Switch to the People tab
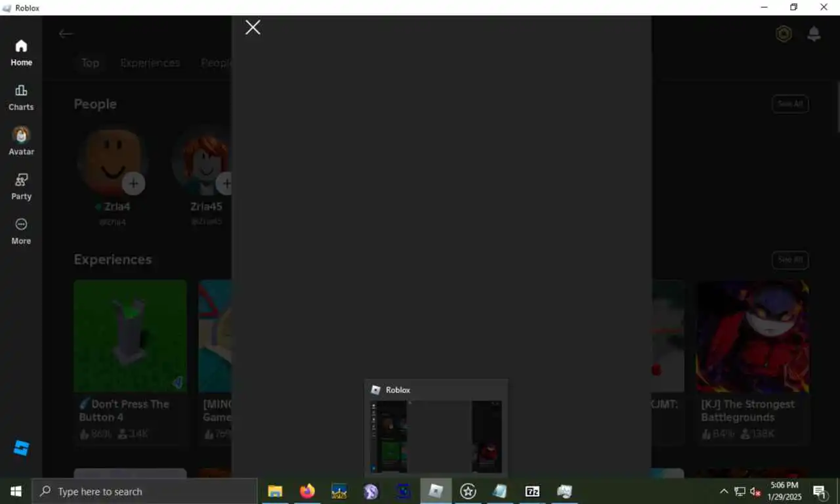Image resolution: width=840 pixels, height=504 pixels. click(216, 63)
